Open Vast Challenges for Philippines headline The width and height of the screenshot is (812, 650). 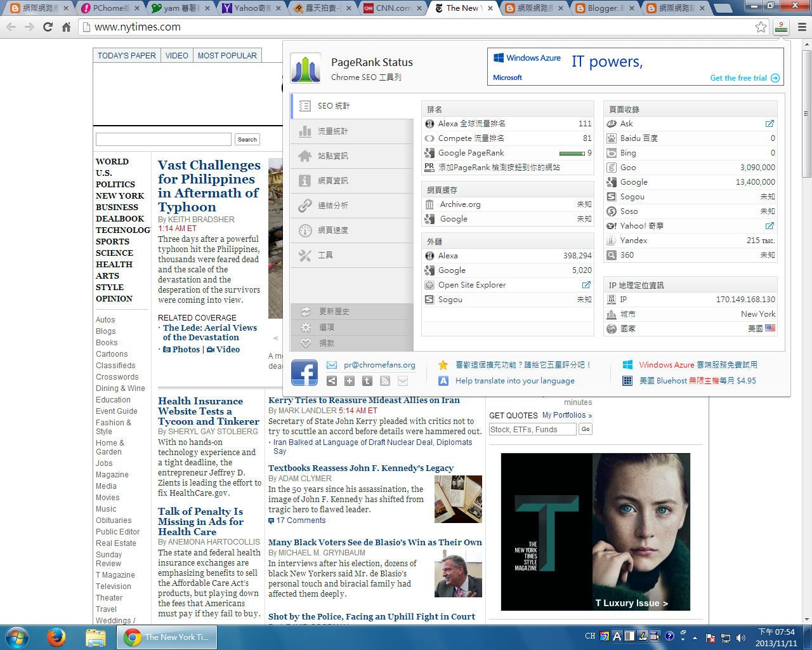tap(209, 186)
